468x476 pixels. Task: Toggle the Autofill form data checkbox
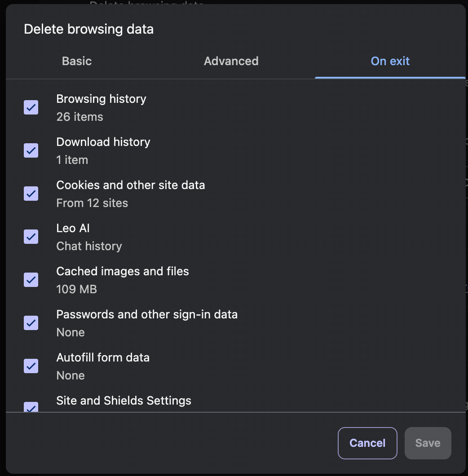point(31,366)
